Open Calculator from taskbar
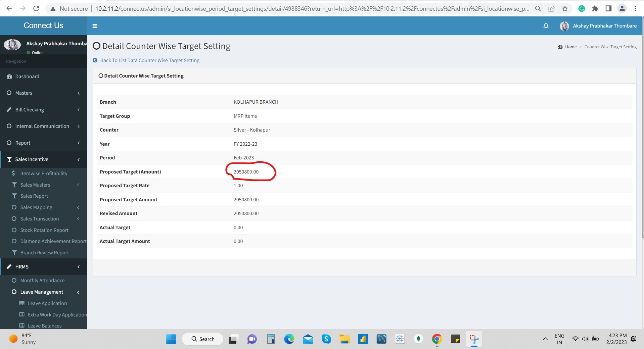 271,339
